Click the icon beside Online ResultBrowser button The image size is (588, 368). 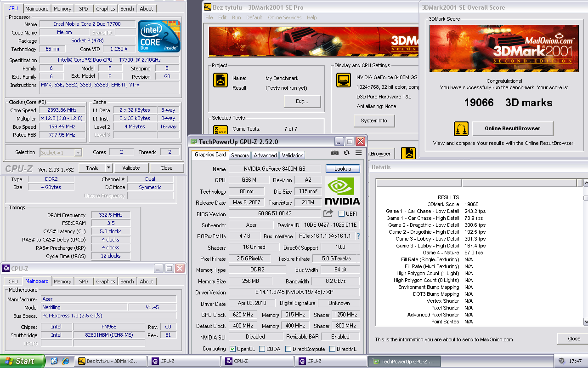(x=461, y=129)
